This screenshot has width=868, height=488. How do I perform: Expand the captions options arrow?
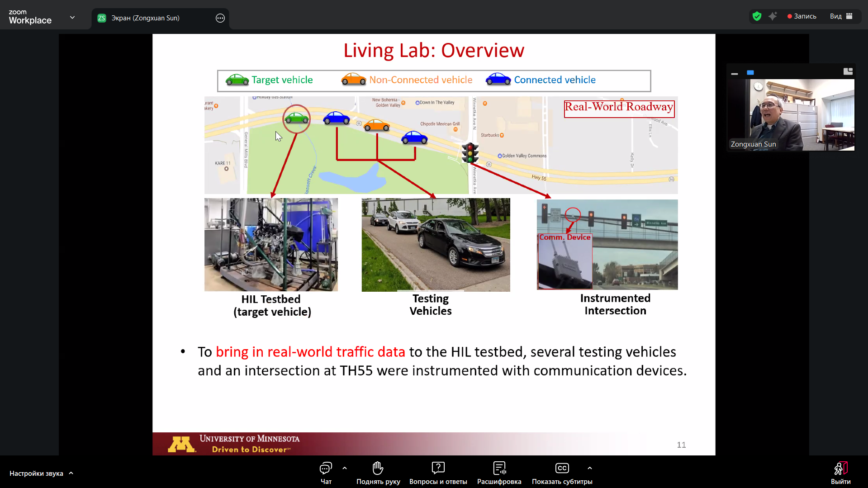(589, 468)
